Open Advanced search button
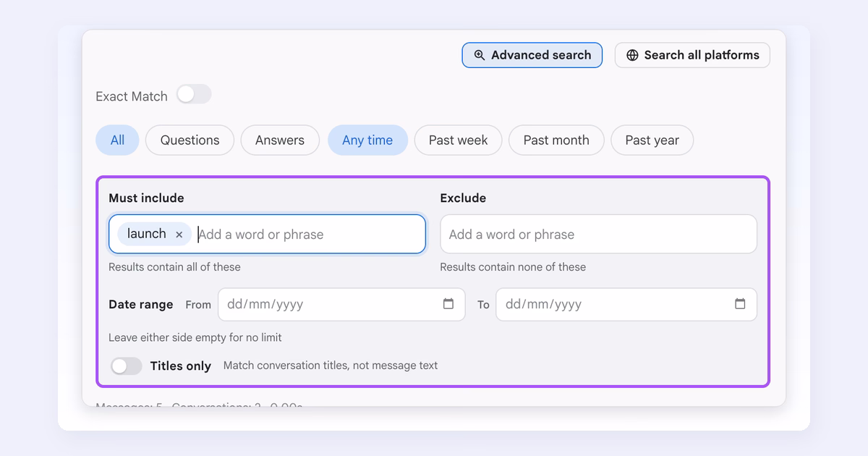This screenshot has height=456, width=868. tap(532, 55)
